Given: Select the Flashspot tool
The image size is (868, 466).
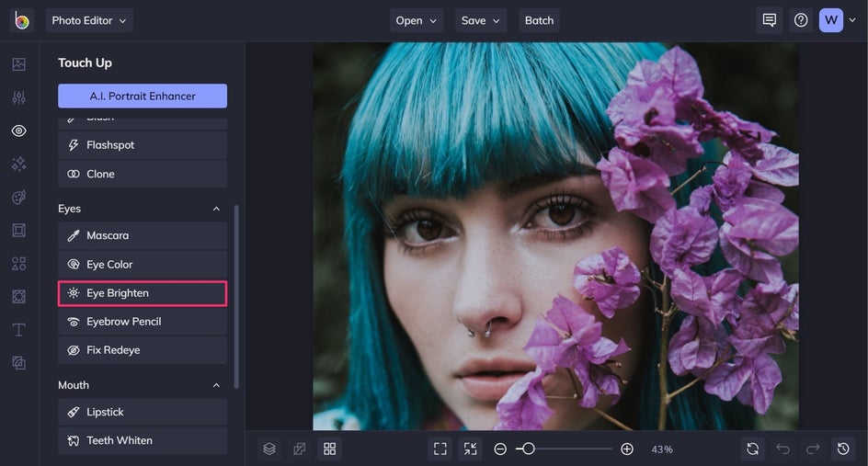Looking at the screenshot, I should click(143, 145).
